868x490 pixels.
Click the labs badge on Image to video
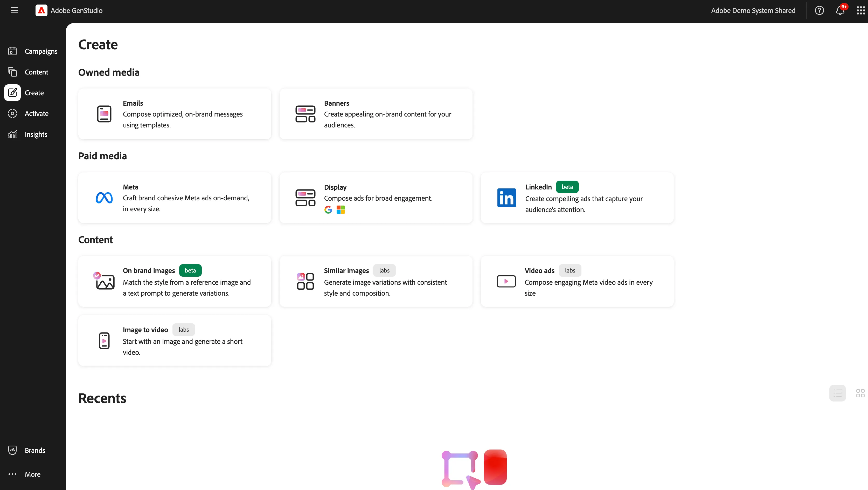[x=184, y=329]
